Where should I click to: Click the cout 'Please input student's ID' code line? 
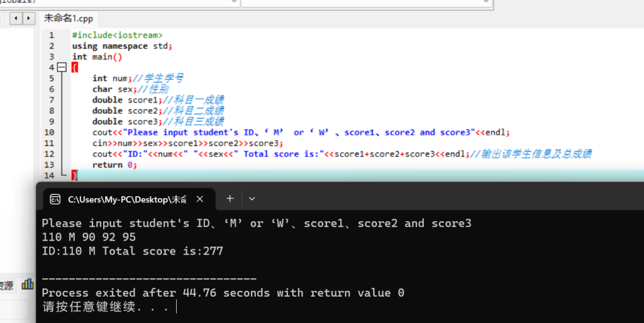pyautogui.click(x=301, y=132)
